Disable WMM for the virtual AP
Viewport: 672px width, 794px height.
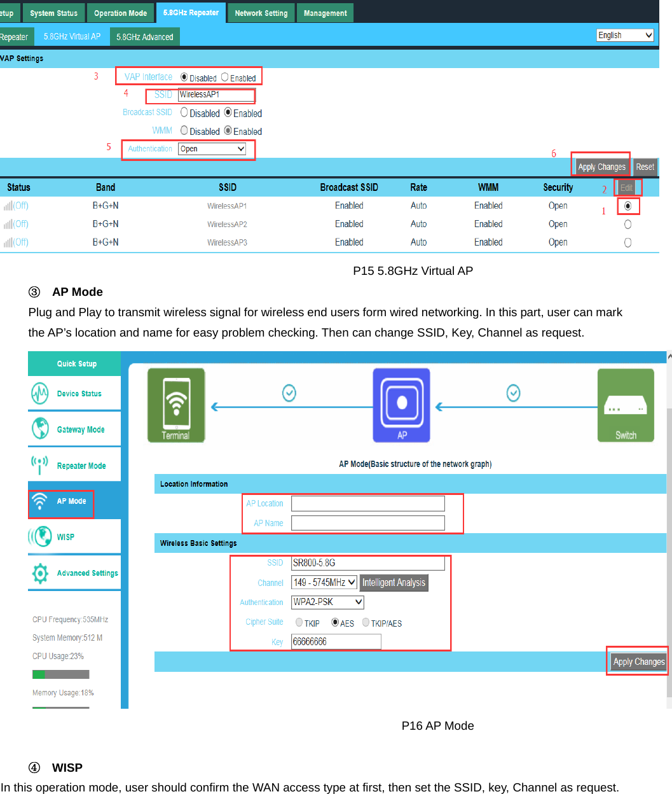[x=186, y=131]
